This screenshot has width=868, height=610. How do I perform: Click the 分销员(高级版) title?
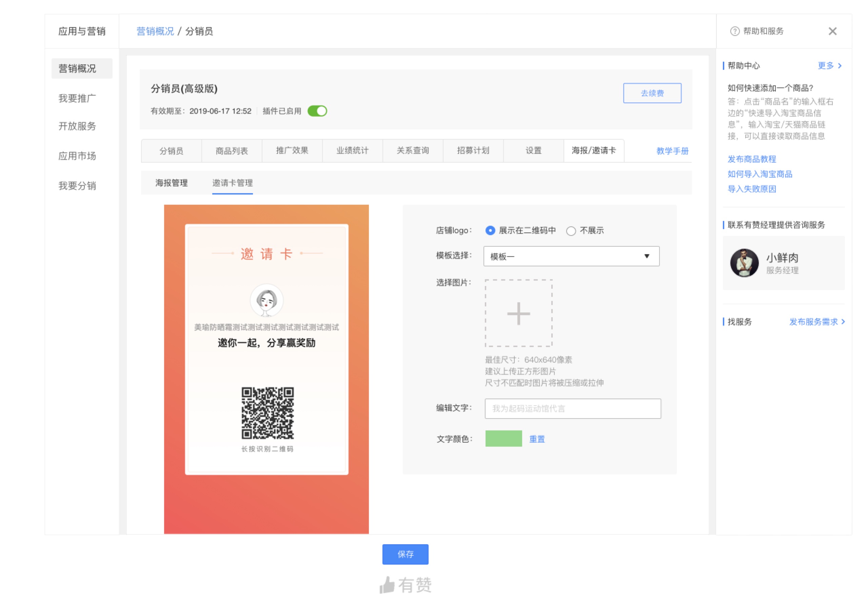click(x=184, y=89)
